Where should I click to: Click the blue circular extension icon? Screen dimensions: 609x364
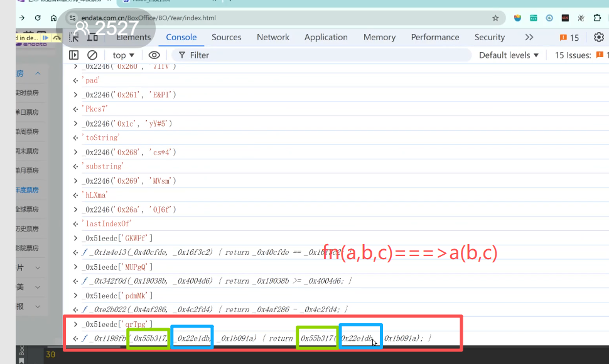549,18
